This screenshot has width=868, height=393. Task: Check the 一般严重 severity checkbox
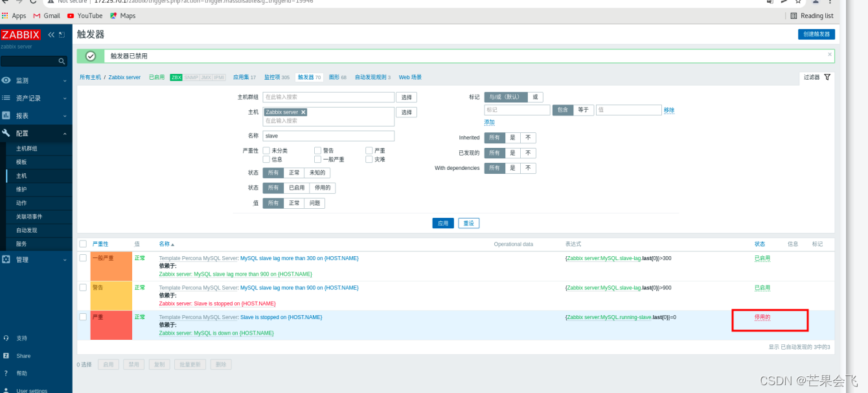(317, 159)
